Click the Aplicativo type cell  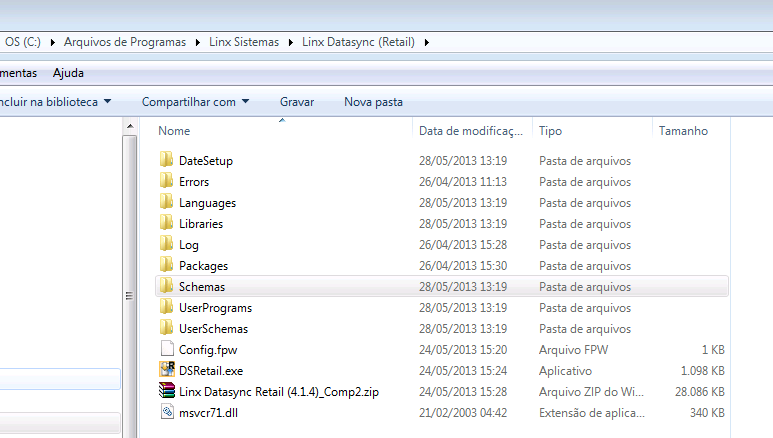[565, 371]
